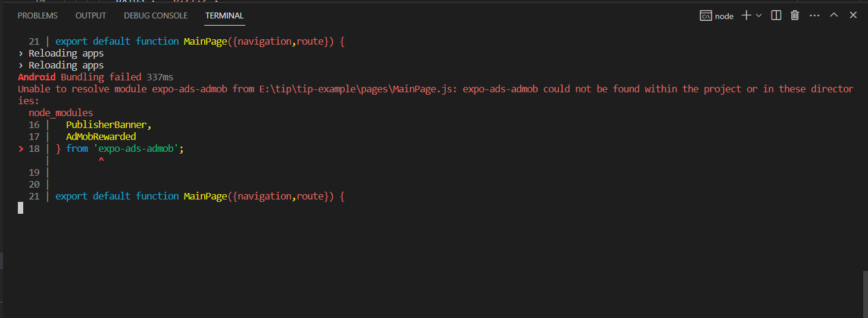This screenshot has width=868, height=318.
Task: Activate the TERMINAL tab
Action: click(224, 15)
